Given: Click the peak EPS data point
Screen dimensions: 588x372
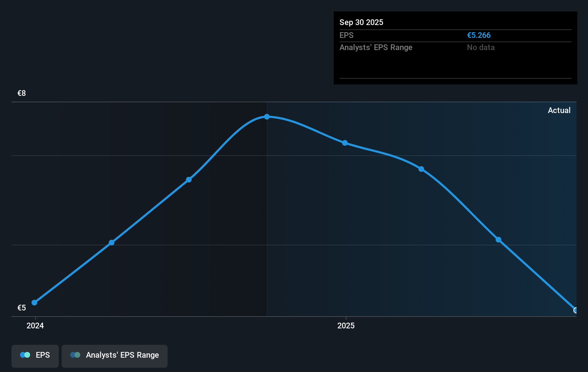Looking at the screenshot, I should point(267,116).
